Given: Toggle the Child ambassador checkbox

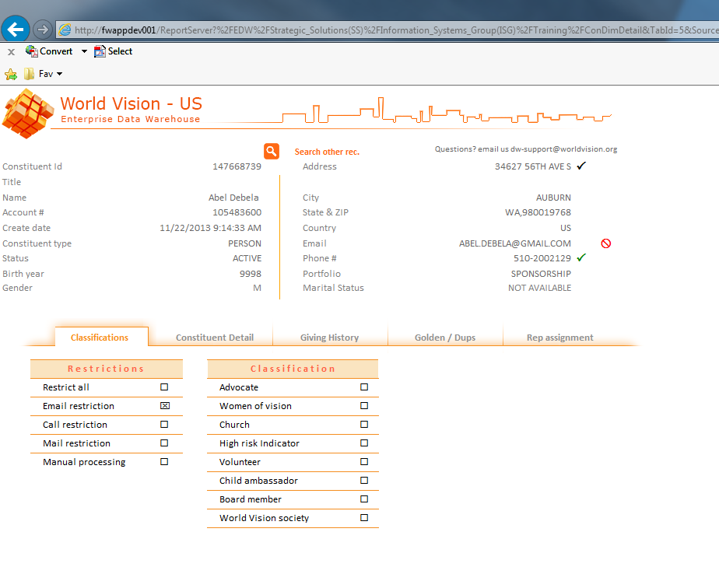Looking at the screenshot, I should click(364, 481).
